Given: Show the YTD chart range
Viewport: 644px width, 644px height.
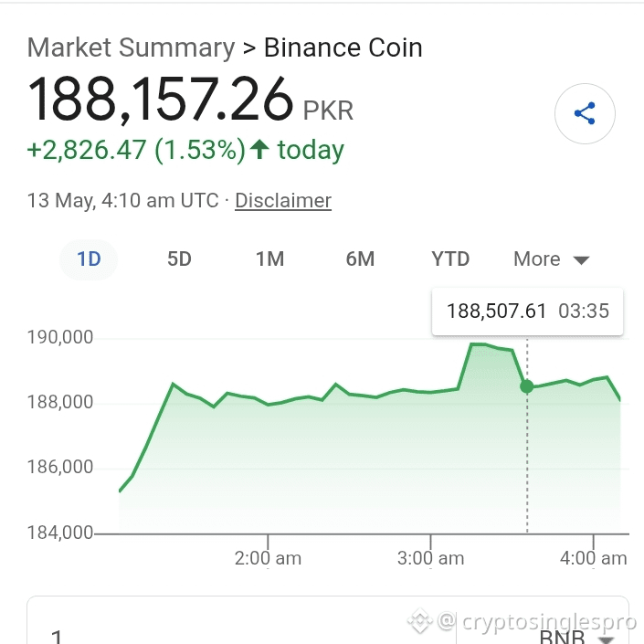Looking at the screenshot, I should coord(450,259).
